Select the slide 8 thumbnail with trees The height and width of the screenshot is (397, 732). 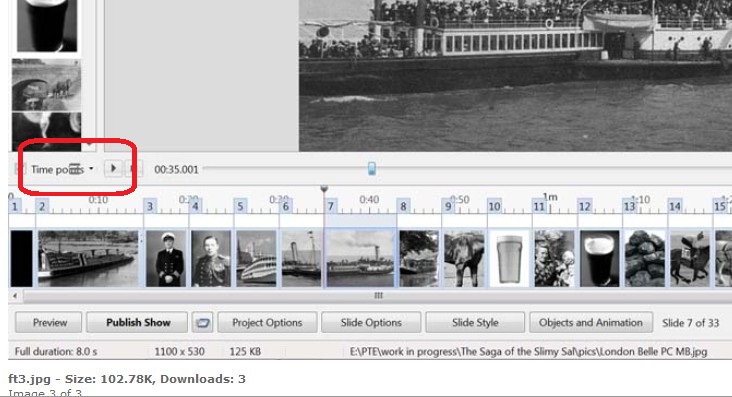(x=419, y=258)
